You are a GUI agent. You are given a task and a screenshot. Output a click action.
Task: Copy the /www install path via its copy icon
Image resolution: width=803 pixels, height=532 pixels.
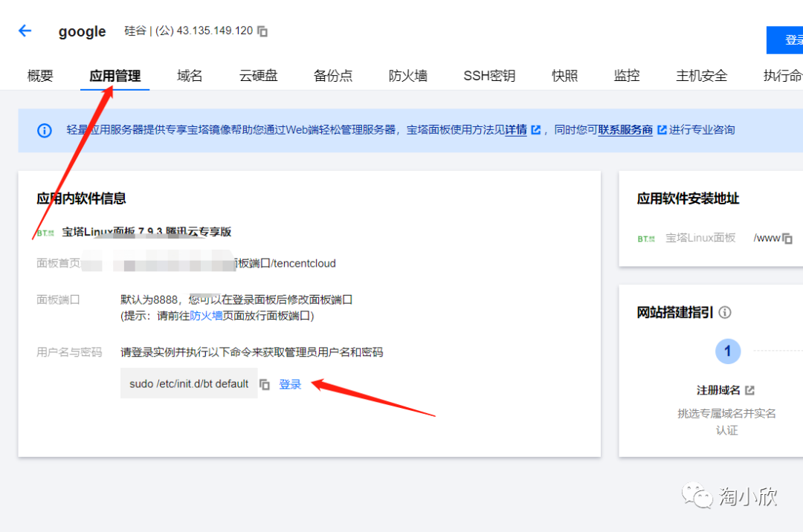(787, 239)
